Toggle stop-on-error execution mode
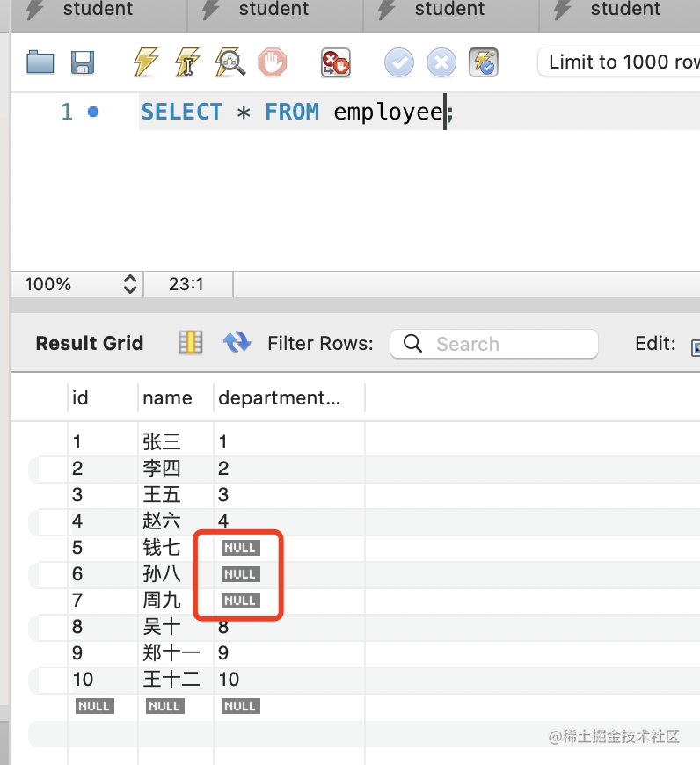700x765 pixels. (x=336, y=62)
